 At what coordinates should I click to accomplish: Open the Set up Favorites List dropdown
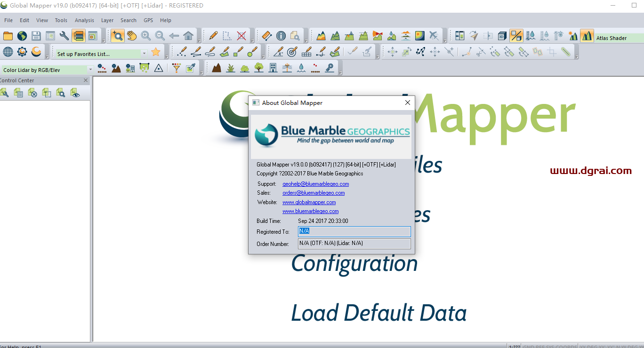pos(144,54)
